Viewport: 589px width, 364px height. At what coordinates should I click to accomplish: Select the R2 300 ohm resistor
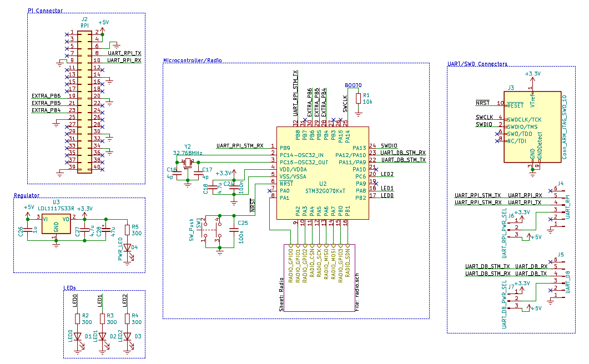point(77,318)
